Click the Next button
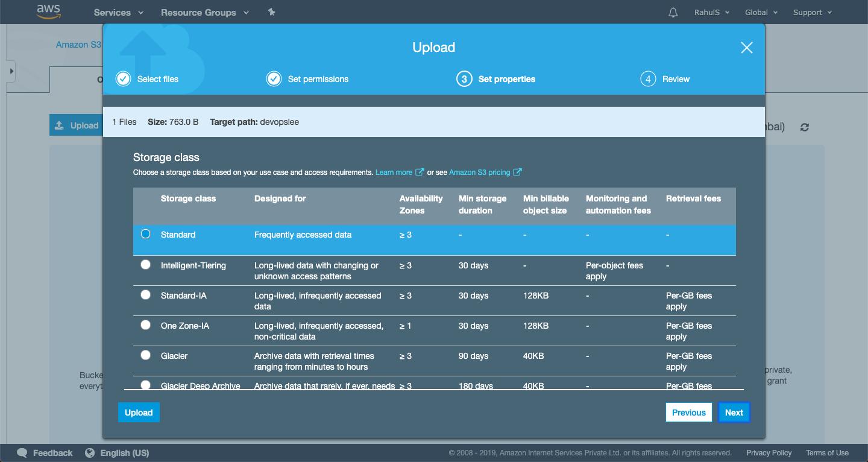 (x=734, y=413)
